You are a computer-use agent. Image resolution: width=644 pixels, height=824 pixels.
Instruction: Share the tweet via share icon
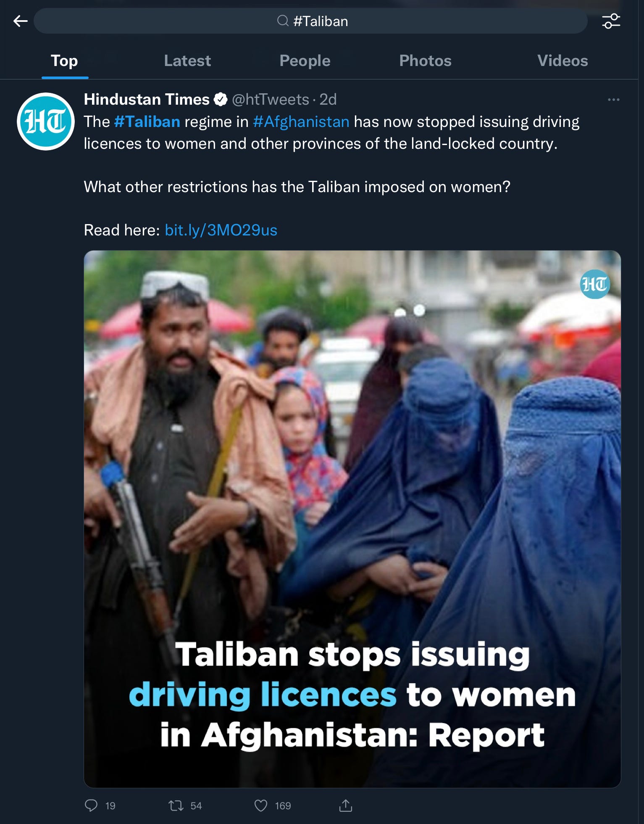pos(345,805)
